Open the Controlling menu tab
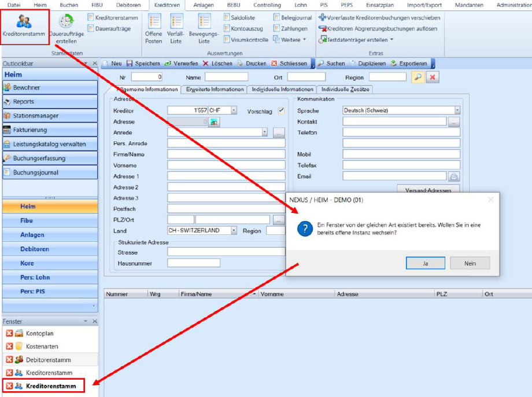Viewport: 532px width, 397px height. pos(267,5)
